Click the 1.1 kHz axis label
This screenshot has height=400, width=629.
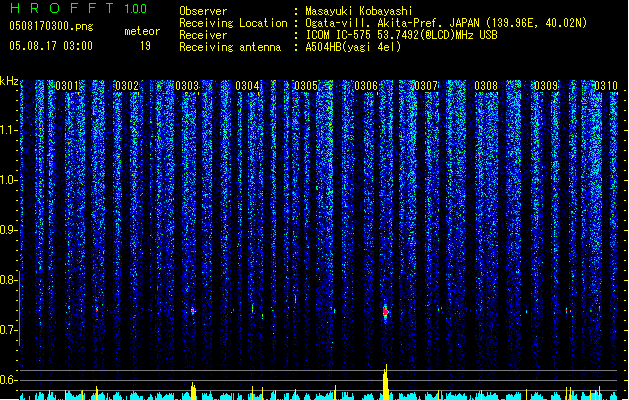(x=9, y=130)
